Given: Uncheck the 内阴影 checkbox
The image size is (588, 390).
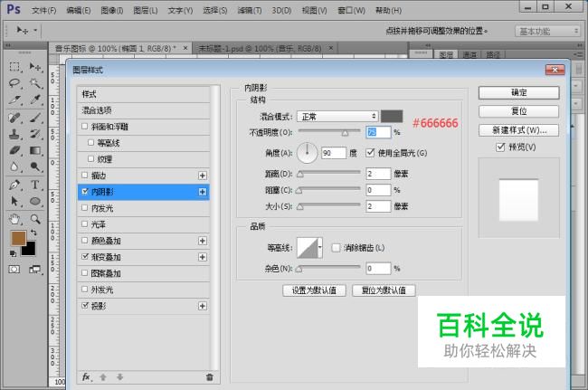Looking at the screenshot, I should (x=85, y=192).
